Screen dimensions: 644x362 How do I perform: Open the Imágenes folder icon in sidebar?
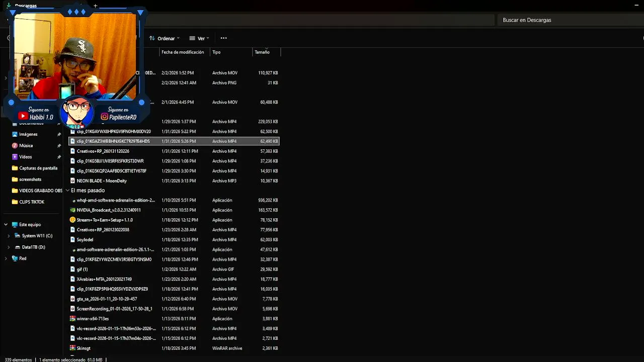coord(15,134)
